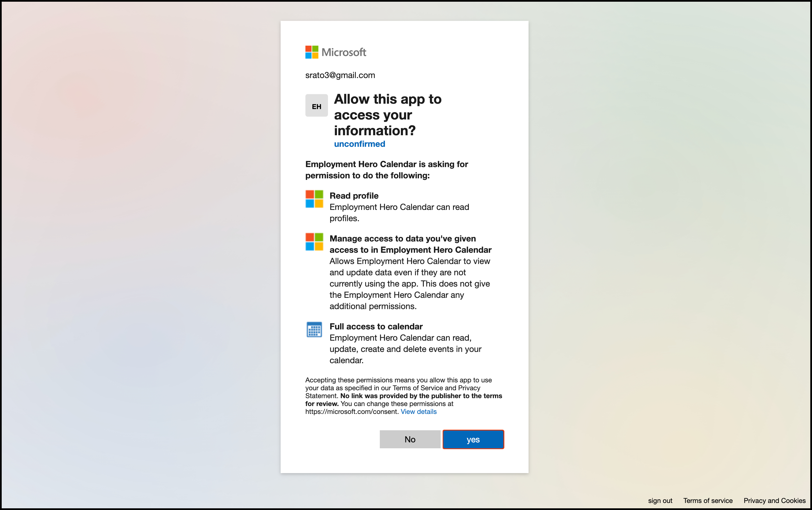812x510 pixels.
Task: Open the unconfirmed publisher link
Action: point(359,144)
